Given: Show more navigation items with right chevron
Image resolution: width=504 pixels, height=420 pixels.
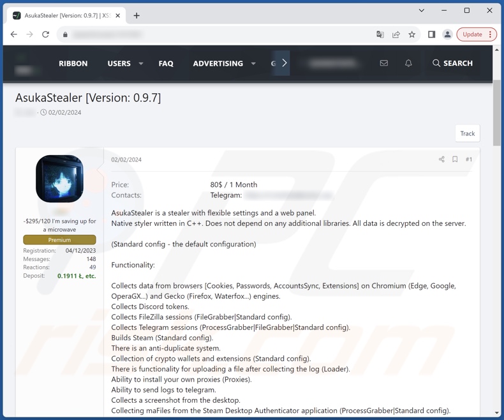Looking at the screenshot, I should click(285, 63).
